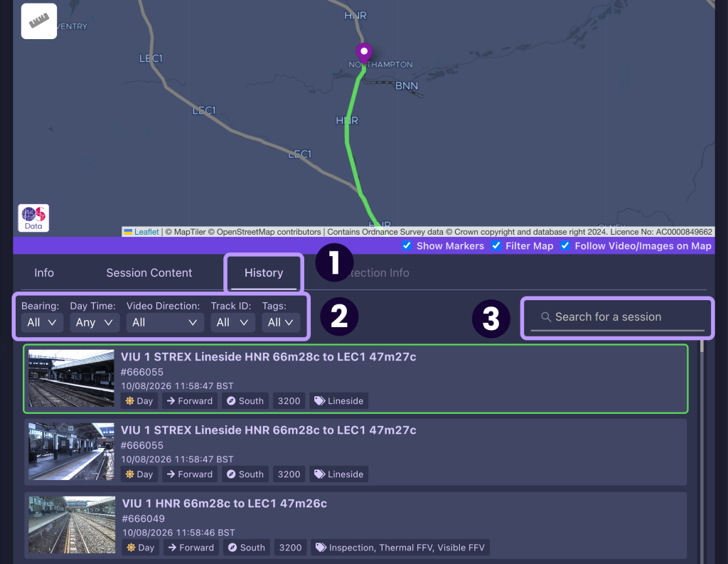Click the 3200 track tag on session #666049
The height and width of the screenshot is (564, 728).
290,548
